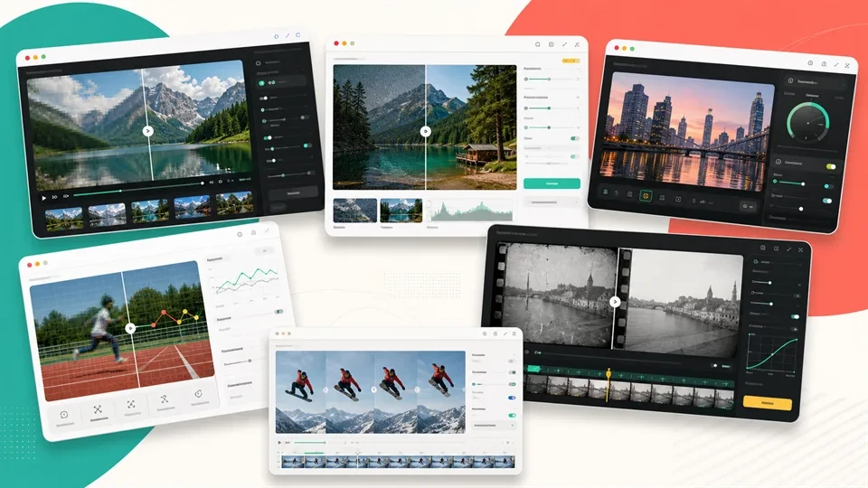Click the compare split handle on the noisy lake image

click(425, 131)
